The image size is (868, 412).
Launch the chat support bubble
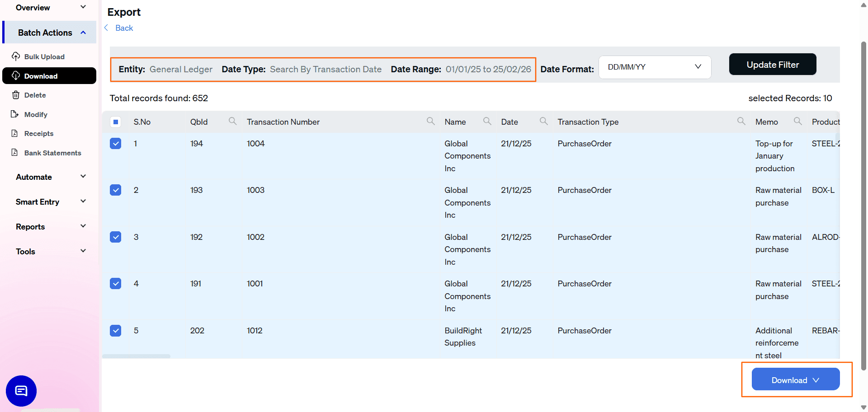pyautogui.click(x=20, y=391)
